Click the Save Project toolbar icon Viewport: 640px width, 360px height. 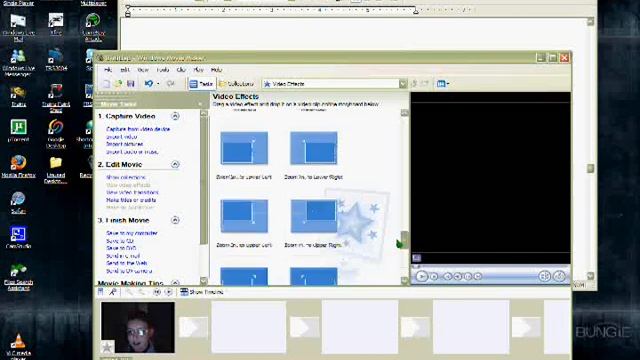[131, 84]
